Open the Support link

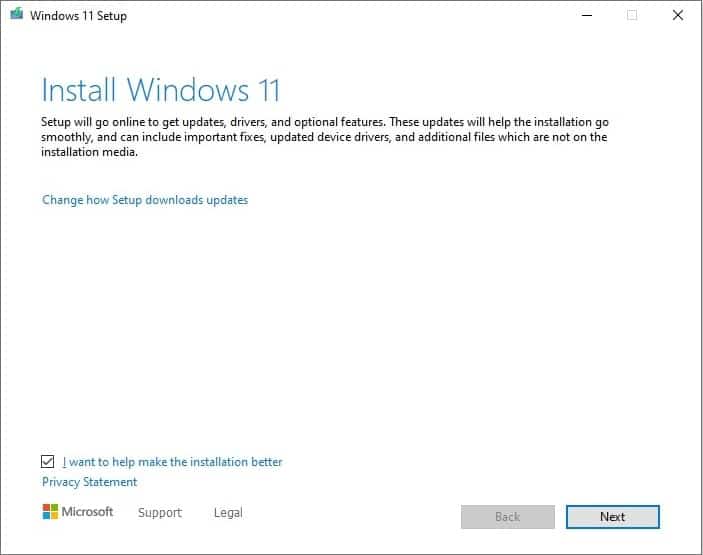pos(160,513)
